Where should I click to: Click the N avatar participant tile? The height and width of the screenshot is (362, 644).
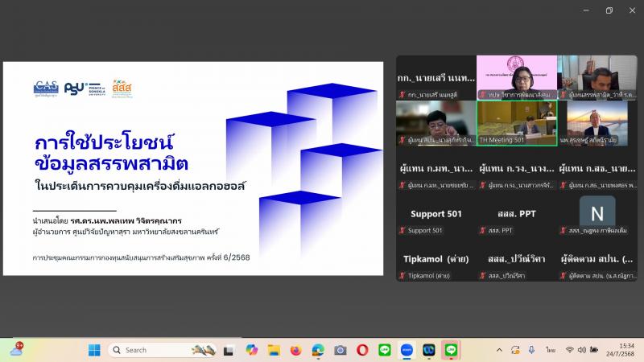(x=597, y=214)
